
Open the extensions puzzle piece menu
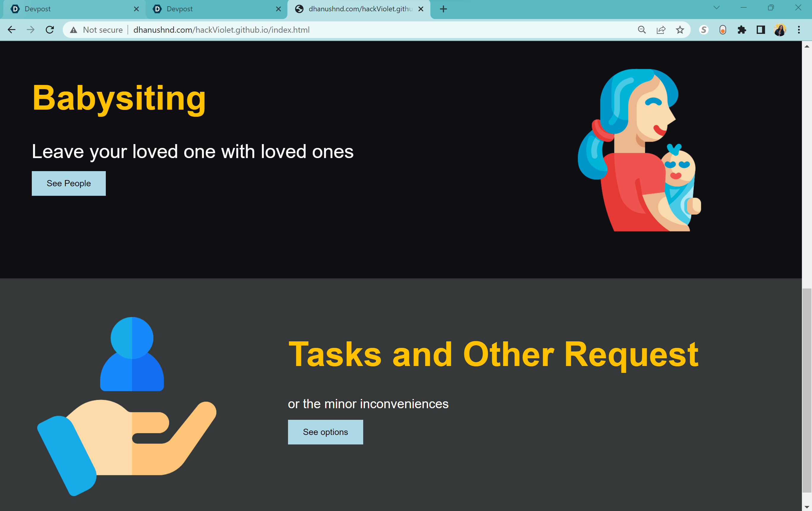pyautogui.click(x=742, y=30)
